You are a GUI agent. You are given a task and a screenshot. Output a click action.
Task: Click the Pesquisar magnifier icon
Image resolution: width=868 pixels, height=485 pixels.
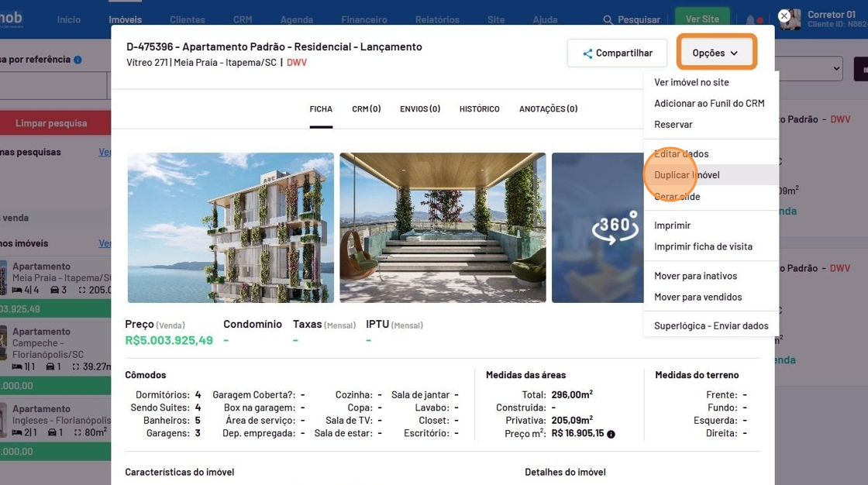tap(608, 20)
